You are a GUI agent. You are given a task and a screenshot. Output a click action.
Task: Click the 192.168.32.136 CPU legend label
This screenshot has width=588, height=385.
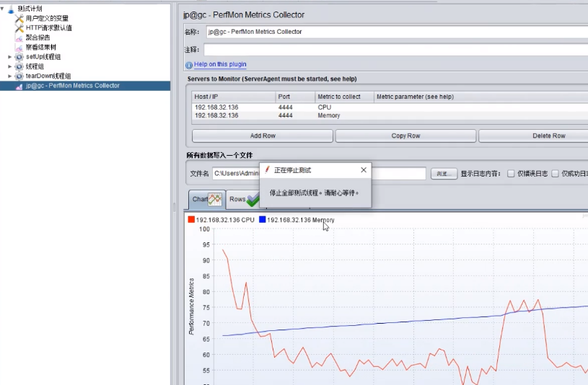(x=225, y=220)
